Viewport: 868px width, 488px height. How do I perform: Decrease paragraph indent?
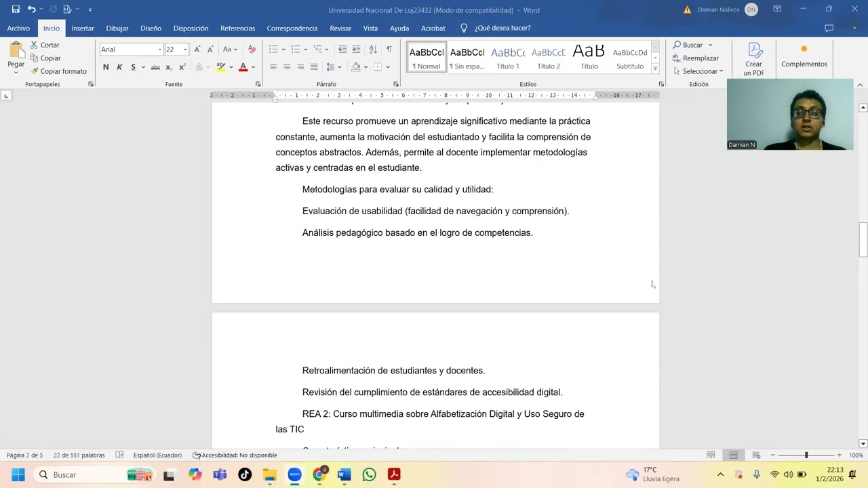[342, 49]
